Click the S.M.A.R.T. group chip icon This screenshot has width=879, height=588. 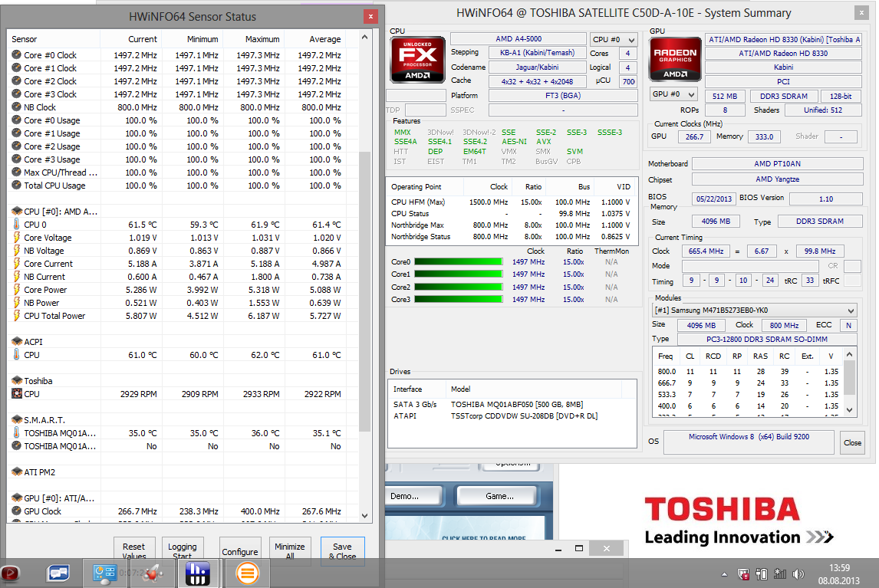tap(17, 420)
